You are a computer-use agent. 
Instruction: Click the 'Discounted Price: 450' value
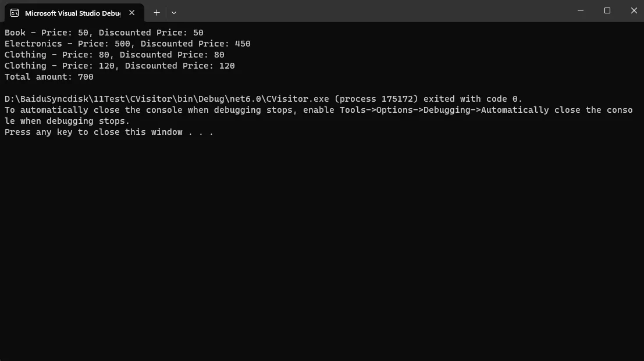[195, 44]
